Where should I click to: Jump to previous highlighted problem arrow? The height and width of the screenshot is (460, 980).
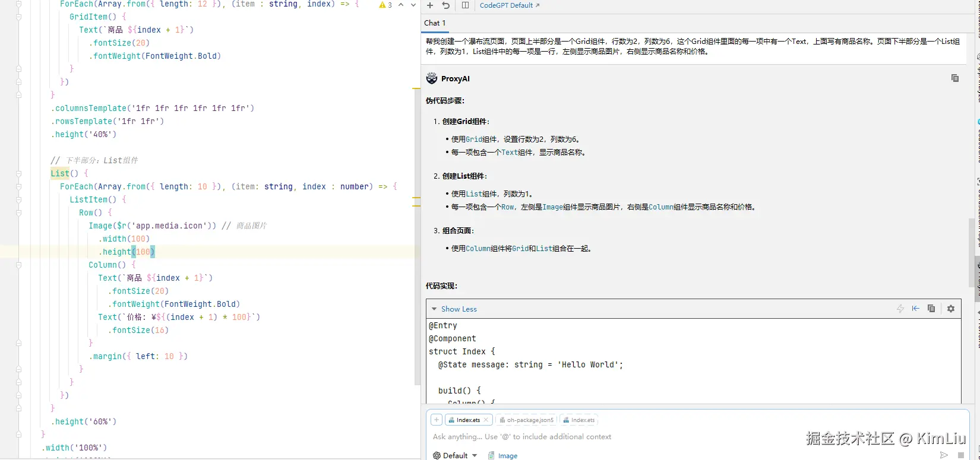point(401,5)
